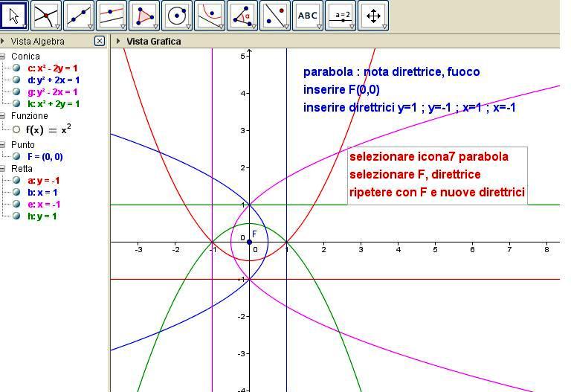Toggle visibility of conic c
571x392 pixels.
tap(16, 68)
